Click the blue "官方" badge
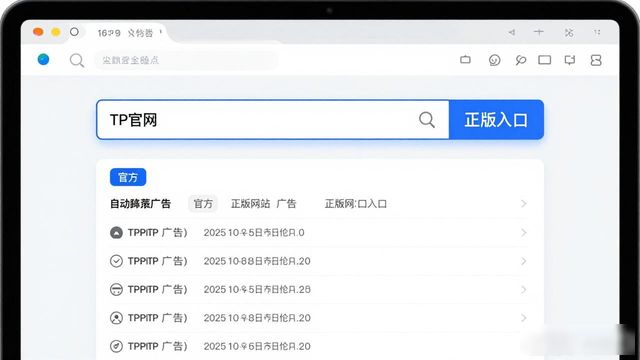The height and width of the screenshot is (360, 640). pos(128,177)
